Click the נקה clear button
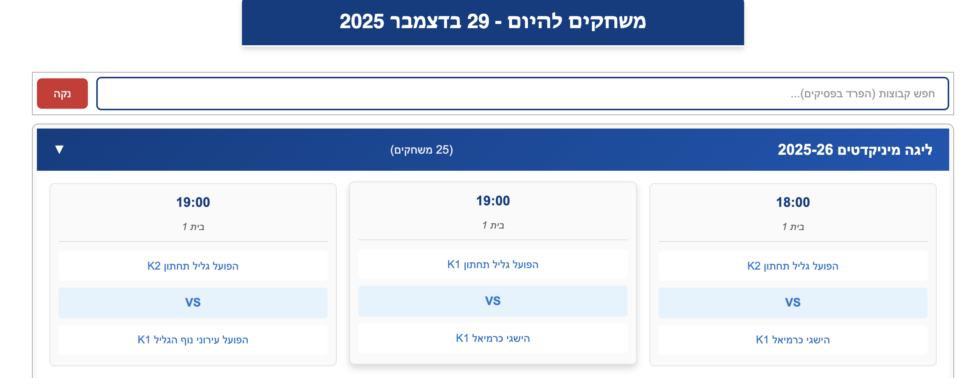The height and width of the screenshot is (378, 980). point(62,93)
